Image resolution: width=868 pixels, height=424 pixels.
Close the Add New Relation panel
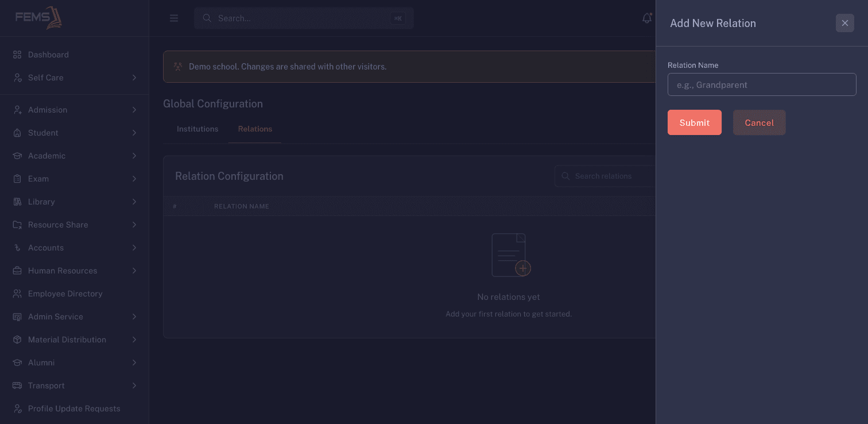[x=845, y=23]
